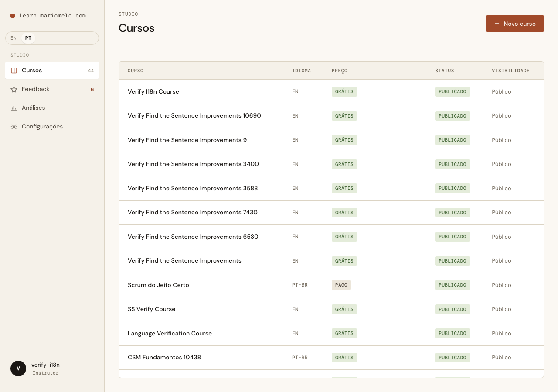558x392 pixels.
Task: Click the Preço column header
Action: click(x=340, y=71)
